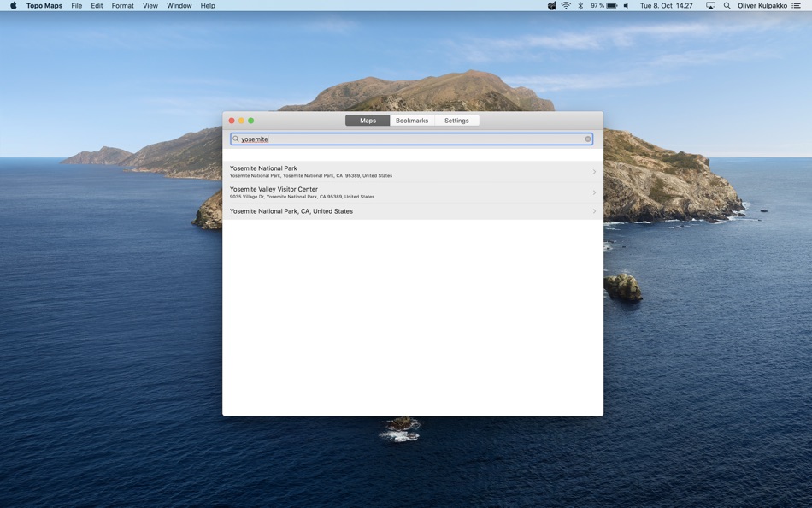Open the Edit menu
812x508 pixels.
point(97,6)
